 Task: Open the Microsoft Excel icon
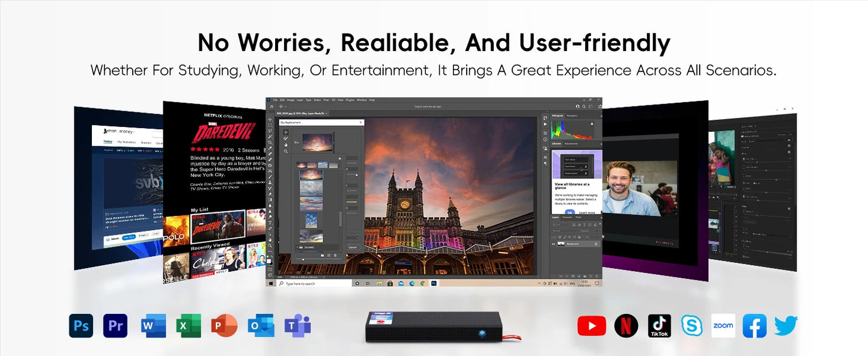tap(189, 325)
